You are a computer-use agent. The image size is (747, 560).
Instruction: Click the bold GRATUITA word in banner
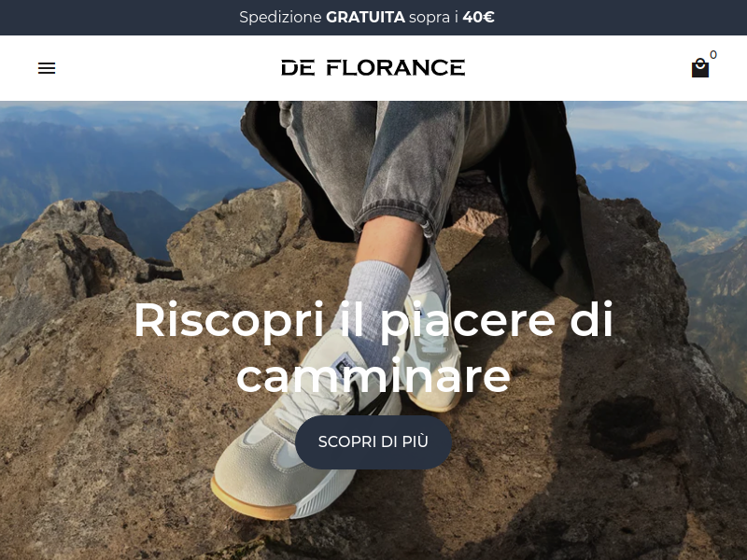click(x=365, y=18)
